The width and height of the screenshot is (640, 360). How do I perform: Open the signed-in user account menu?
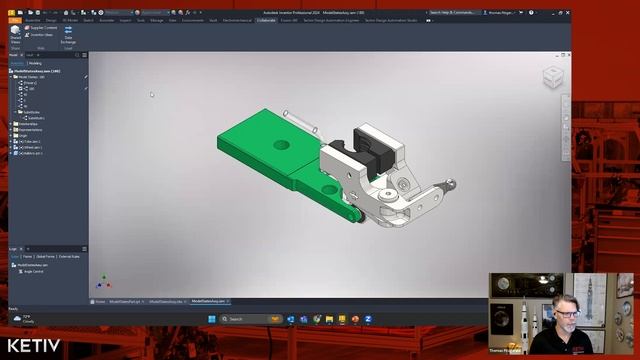[x=500, y=13]
